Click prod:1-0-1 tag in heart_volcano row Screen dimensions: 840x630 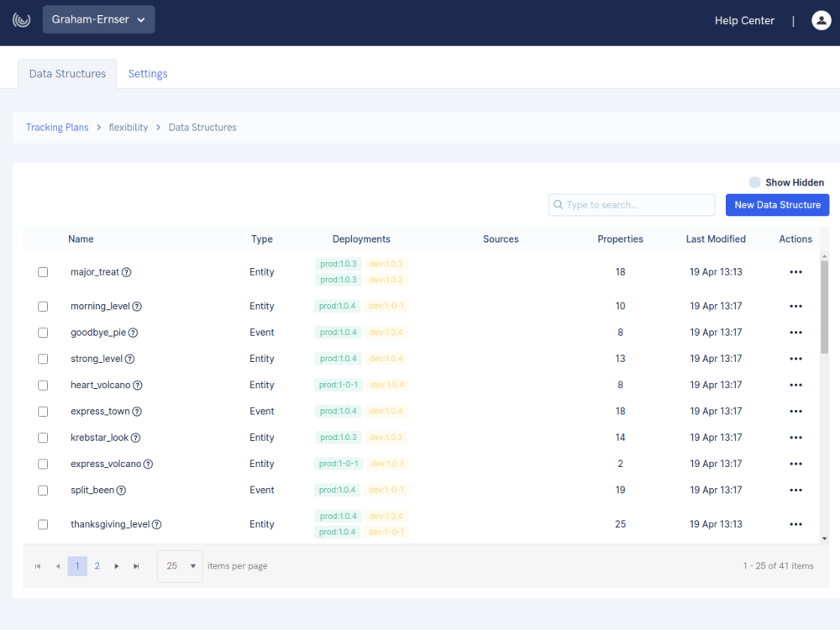(339, 386)
